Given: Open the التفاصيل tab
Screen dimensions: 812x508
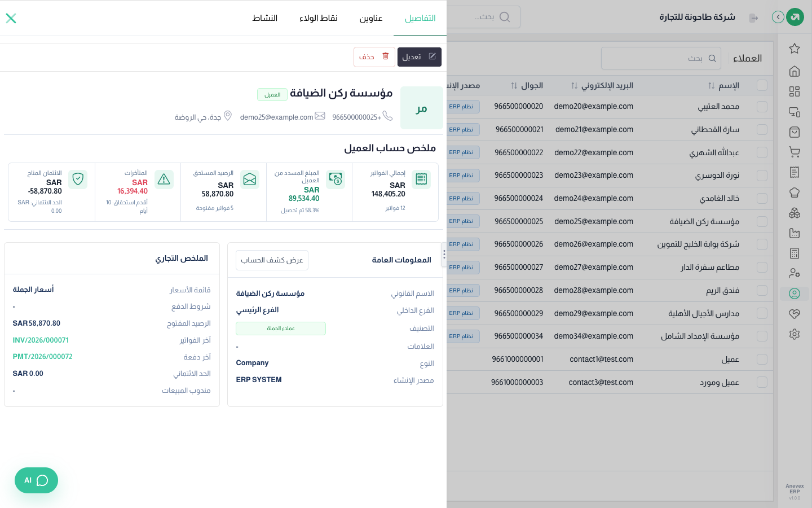Looking at the screenshot, I should [420, 18].
